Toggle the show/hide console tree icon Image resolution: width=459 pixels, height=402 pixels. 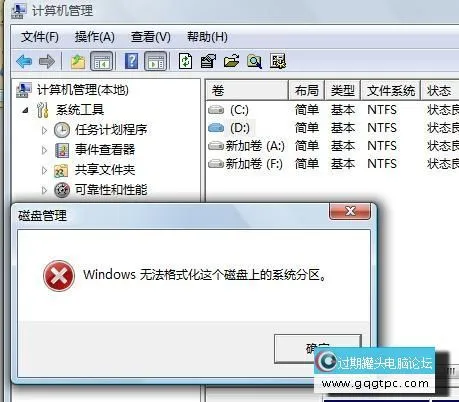pyautogui.click(x=102, y=61)
